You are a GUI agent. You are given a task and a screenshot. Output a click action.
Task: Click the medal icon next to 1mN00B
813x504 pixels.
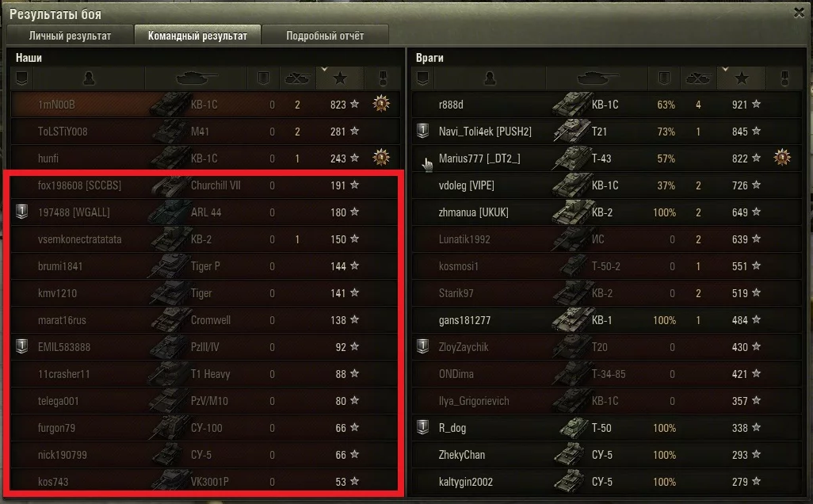(381, 104)
